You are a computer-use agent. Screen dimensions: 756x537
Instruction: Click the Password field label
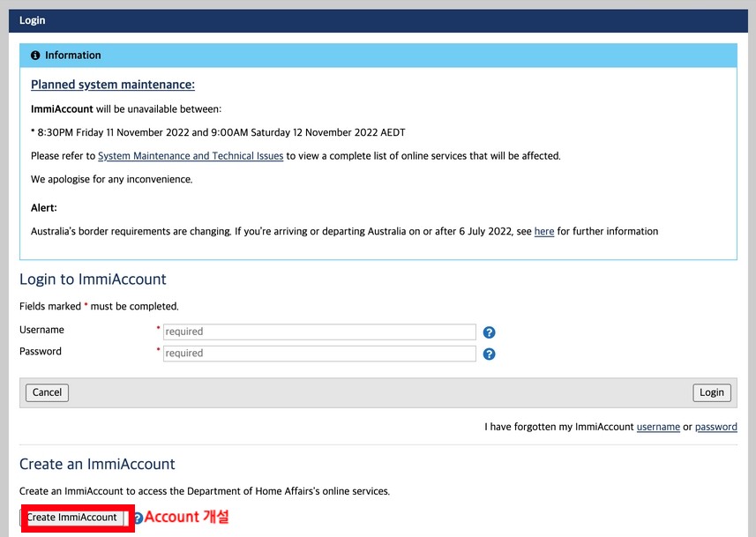pos(41,352)
